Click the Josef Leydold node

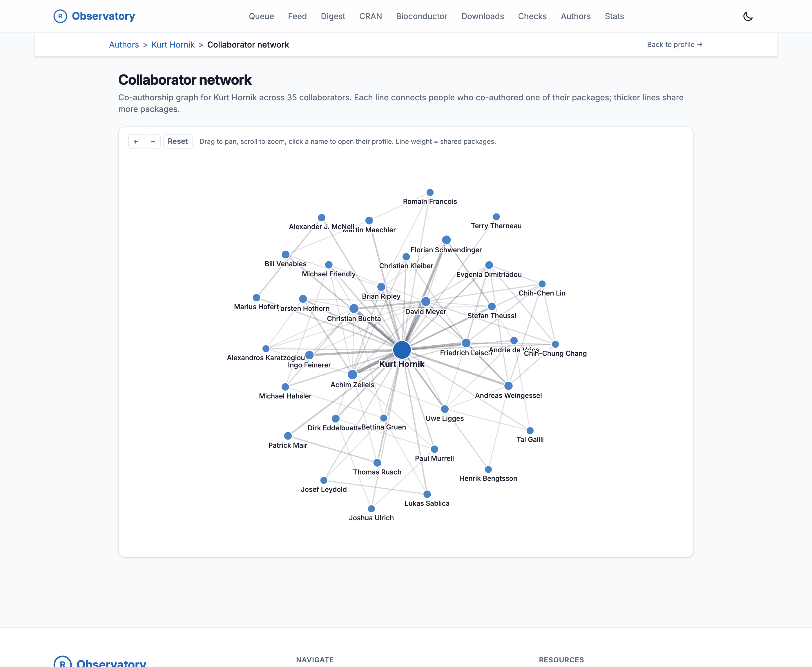[x=324, y=480]
